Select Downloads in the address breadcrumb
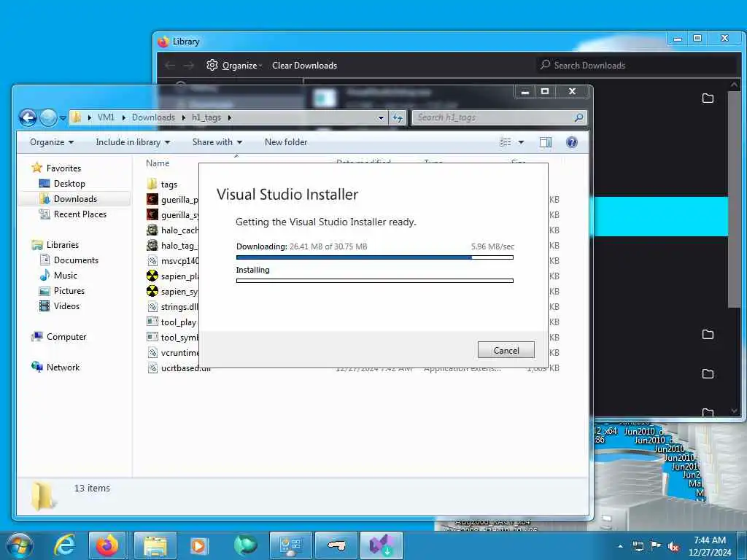This screenshot has width=747, height=560. click(x=153, y=117)
